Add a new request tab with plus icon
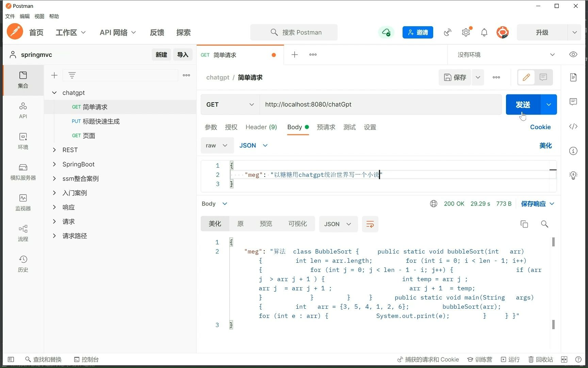Image resolution: width=588 pixels, height=368 pixels. point(295,55)
